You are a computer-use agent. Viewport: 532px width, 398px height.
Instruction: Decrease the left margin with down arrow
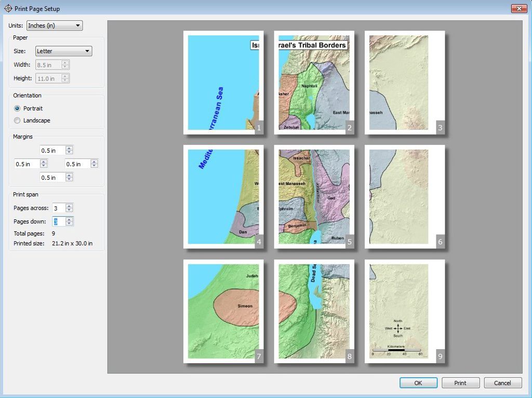point(44,166)
